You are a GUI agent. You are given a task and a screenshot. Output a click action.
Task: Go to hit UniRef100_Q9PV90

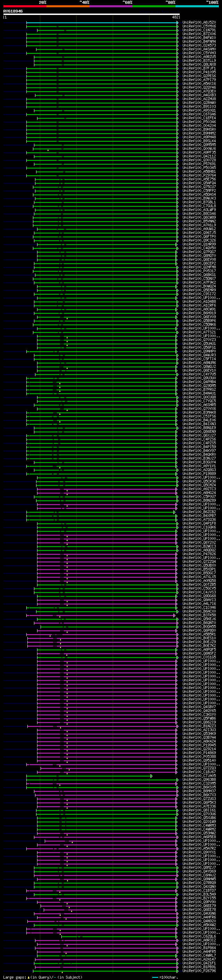pyautogui.click(x=199, y=902)
